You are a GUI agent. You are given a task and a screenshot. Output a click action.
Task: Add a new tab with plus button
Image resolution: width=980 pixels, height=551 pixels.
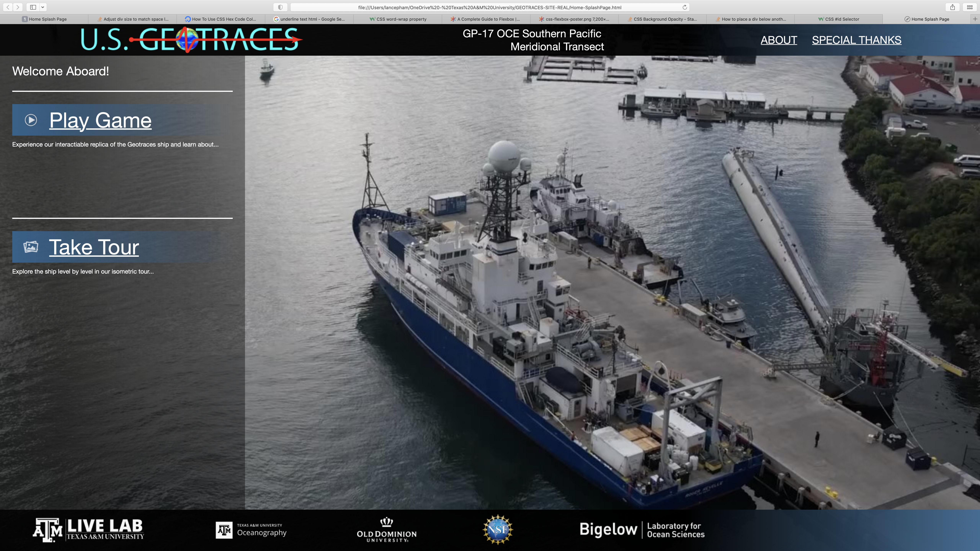(x=975, y=19)
